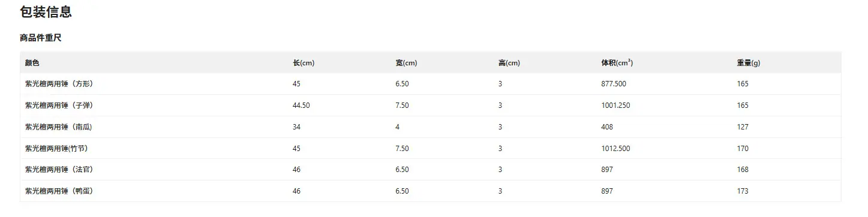This screenshot has height=217, width=868.
Task: Select the 紫光檀两用锤(方形) row name
Action: [59, 84]
